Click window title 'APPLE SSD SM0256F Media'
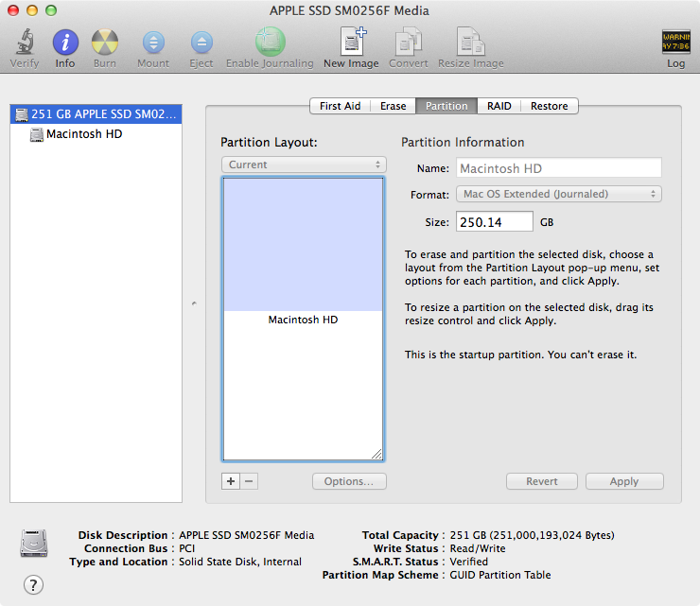 pyautogui.click(x=349, y=10)
